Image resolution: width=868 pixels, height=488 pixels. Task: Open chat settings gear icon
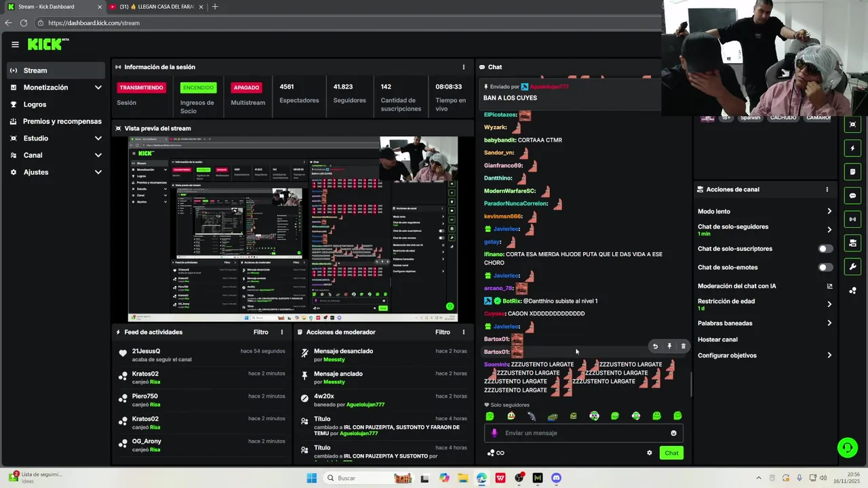(649, 453)
